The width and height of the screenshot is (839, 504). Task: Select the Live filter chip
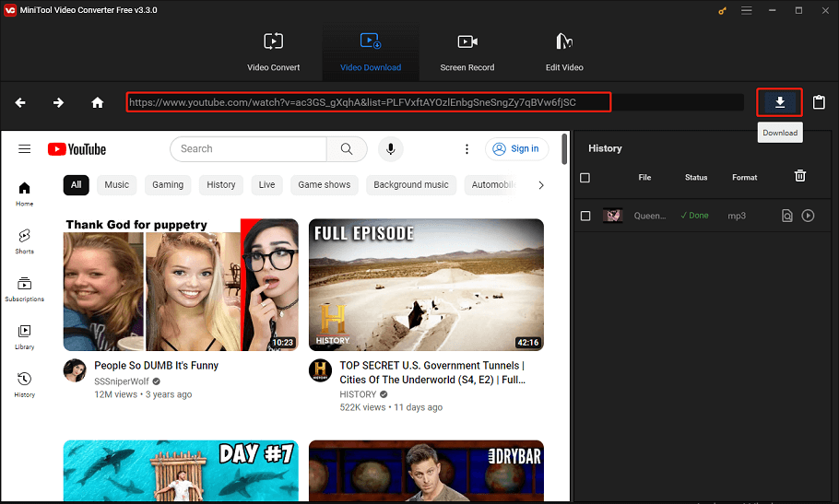pyautogui.click(x=266, y=185)
